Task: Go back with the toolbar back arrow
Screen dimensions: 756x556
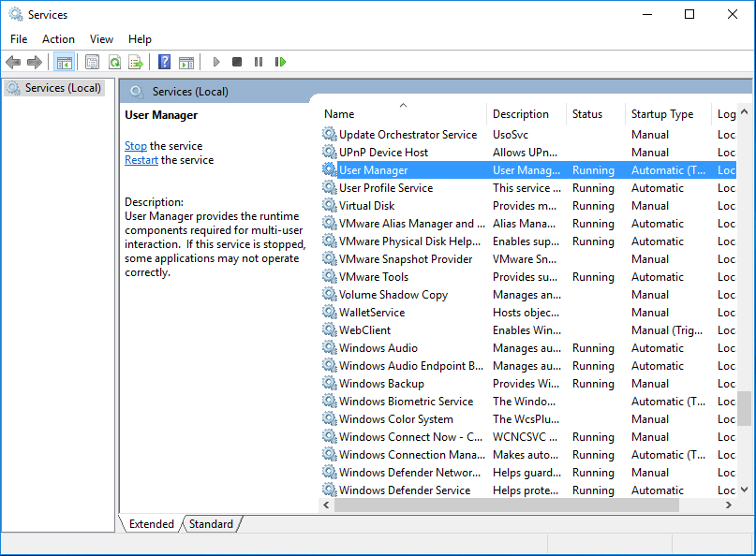Action: [x=13, y=62]
